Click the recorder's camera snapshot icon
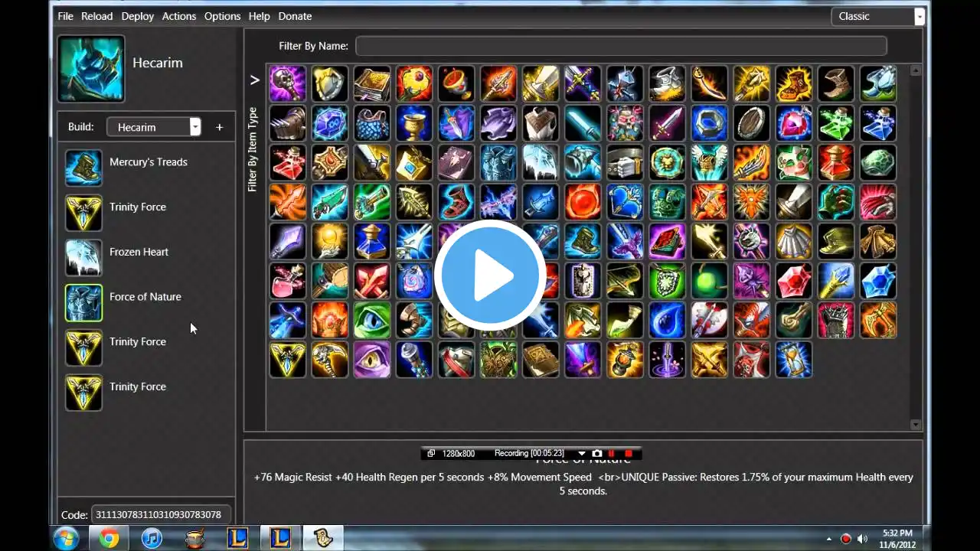 [x=597, y=453]
